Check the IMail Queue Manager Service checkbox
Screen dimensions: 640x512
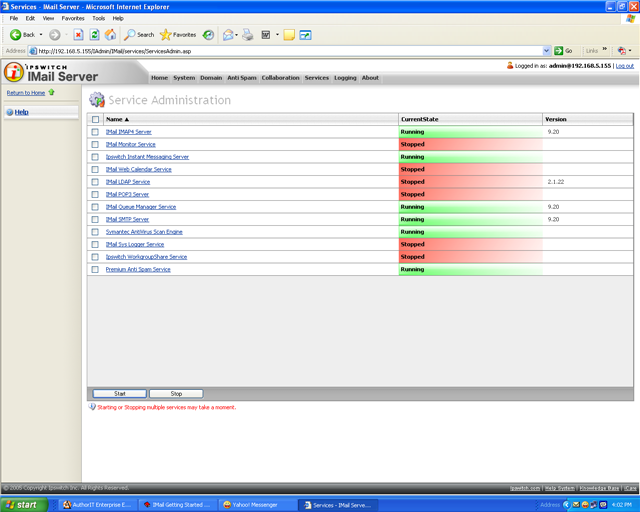point(95,207)
